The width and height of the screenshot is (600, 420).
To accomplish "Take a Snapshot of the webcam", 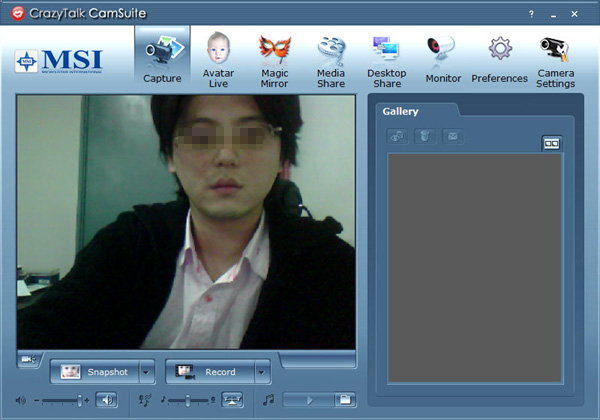I will [x=95, y=371].
